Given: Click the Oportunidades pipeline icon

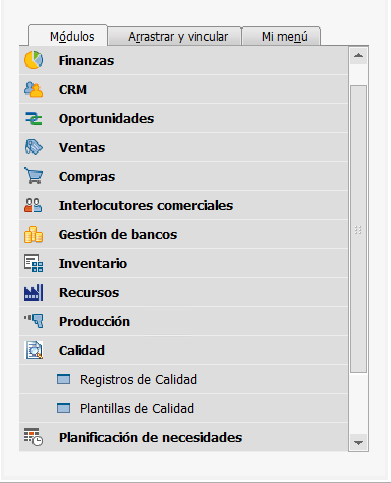Looking at the screenshot, I should click(33, 118).
